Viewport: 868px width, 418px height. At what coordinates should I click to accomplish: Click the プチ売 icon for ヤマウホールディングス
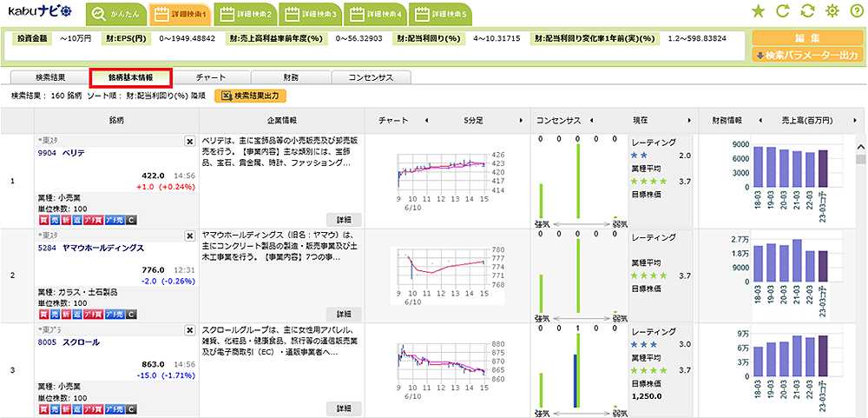115,315
